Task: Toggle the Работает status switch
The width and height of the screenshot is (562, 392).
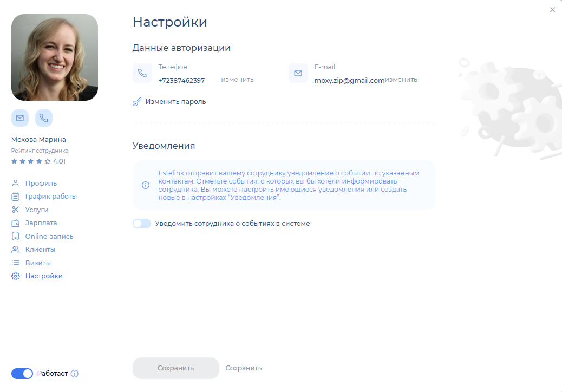Action: tap(22, 374)
